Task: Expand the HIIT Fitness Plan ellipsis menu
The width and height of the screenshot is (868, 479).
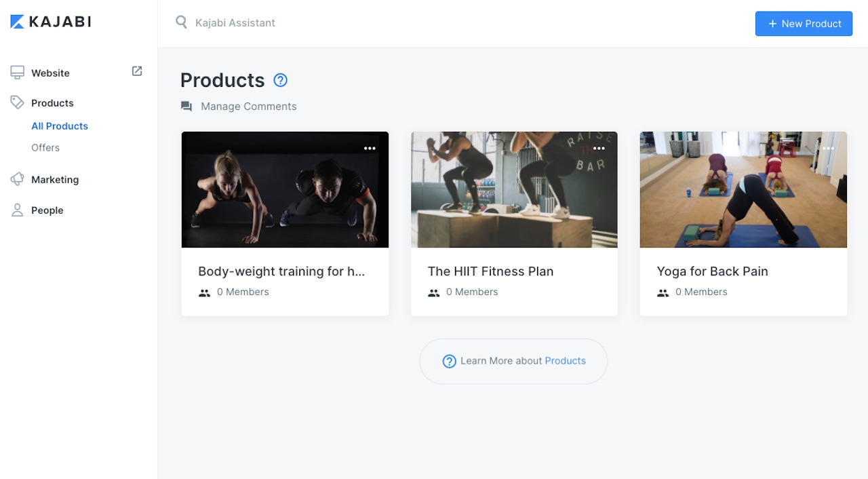Action: tap(599, 148)
